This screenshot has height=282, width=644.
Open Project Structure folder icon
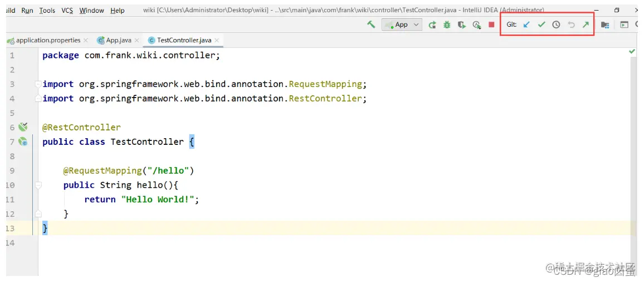point(605,25)
